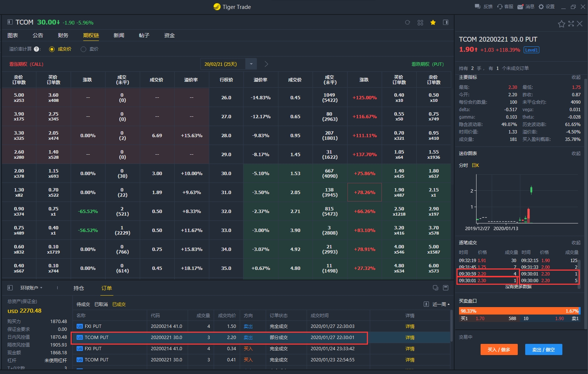Add option to watchlist with the outline star
The width and height of the screenshot is (588, 374).
[x=562, y=24]
